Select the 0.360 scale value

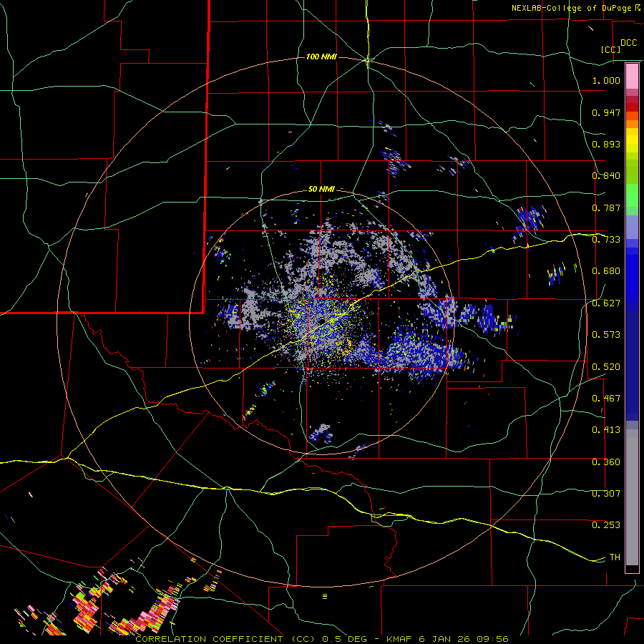(x=606, y=462)
